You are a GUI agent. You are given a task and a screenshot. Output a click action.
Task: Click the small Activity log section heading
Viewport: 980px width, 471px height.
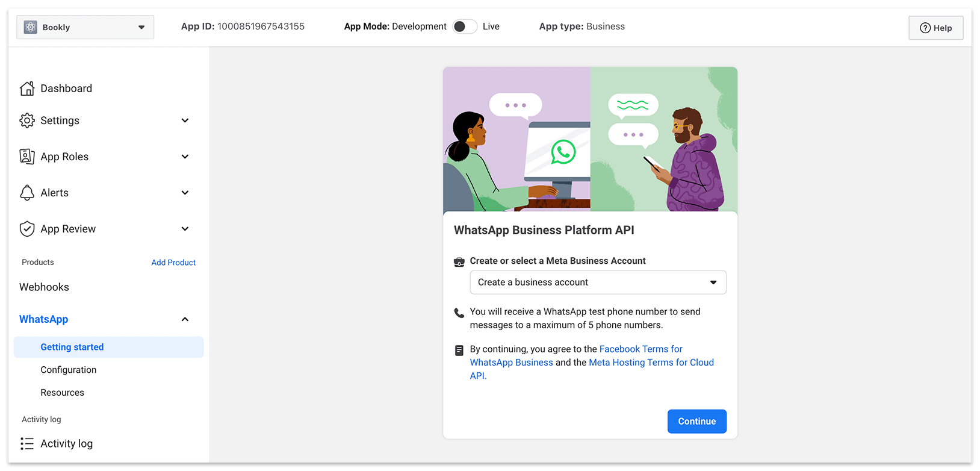(42, 420)
